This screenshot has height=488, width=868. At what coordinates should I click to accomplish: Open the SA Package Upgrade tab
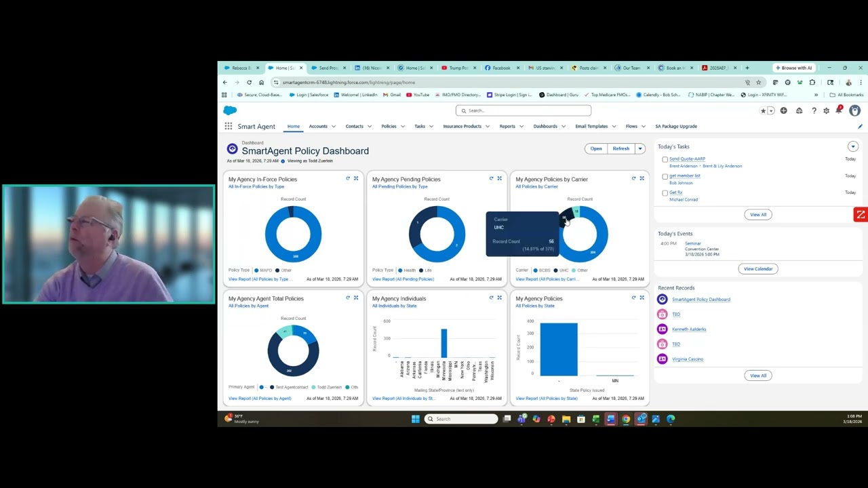coord(676,126)
